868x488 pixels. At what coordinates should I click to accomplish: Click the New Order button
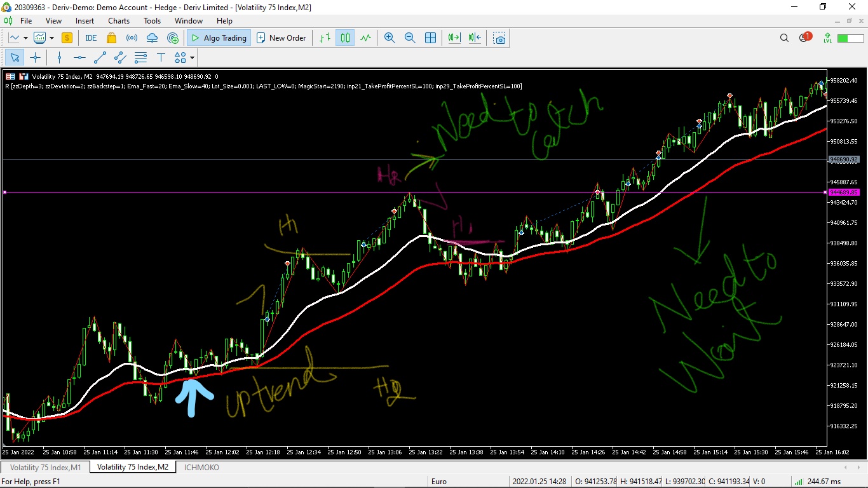pyautogui.click(x=281, y=38)
